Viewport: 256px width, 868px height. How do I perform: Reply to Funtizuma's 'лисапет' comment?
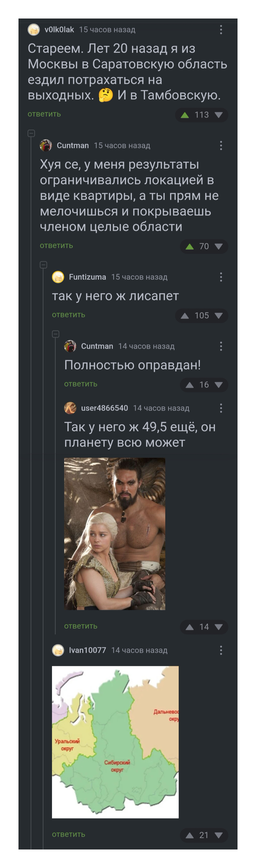[x=68, y=315]
